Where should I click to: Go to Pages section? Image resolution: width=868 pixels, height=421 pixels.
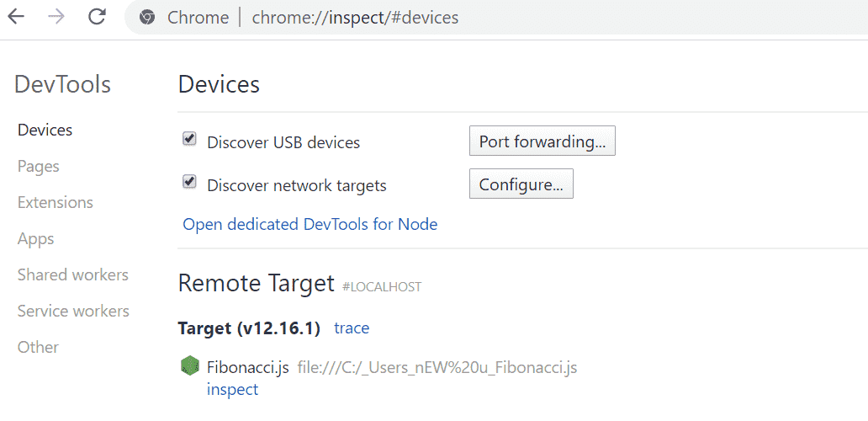(x=38, y=166)
